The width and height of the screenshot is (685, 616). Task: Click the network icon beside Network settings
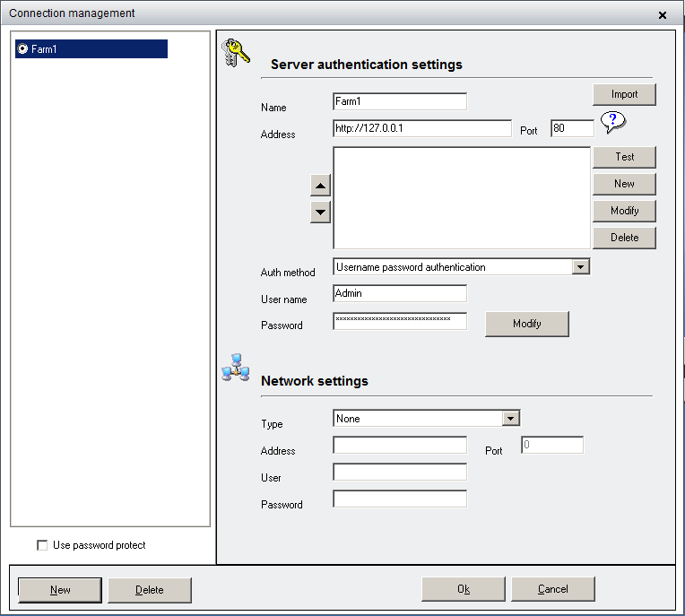(235, 369)
